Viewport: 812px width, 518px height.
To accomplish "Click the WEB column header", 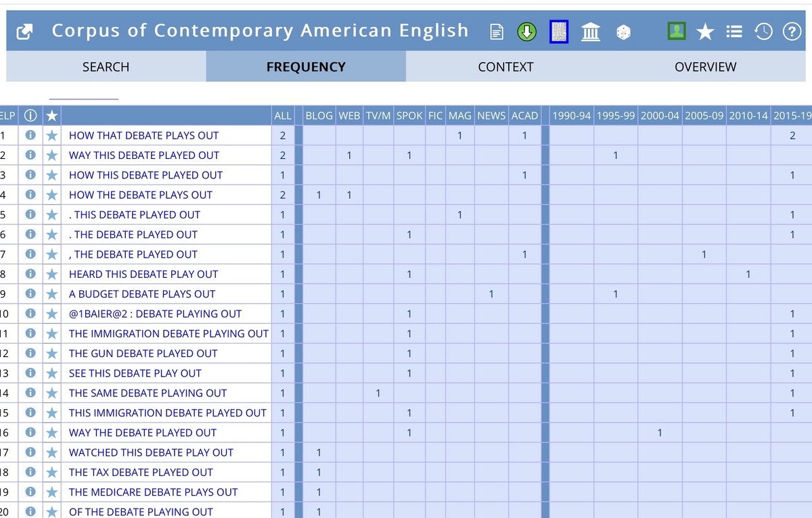I will (349, 116).
